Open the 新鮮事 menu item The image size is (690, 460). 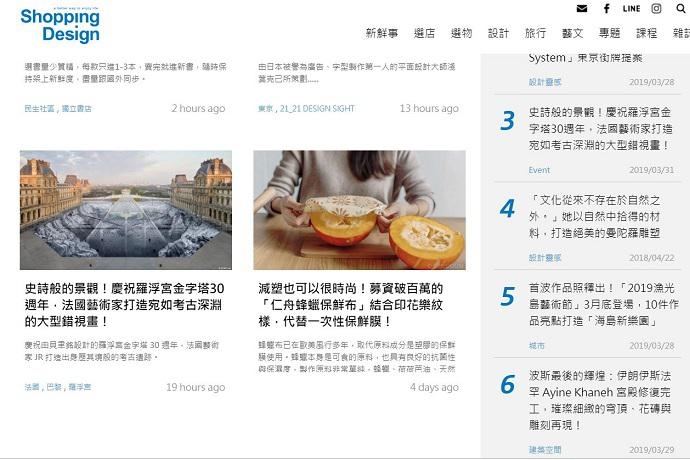coord(382,33)
